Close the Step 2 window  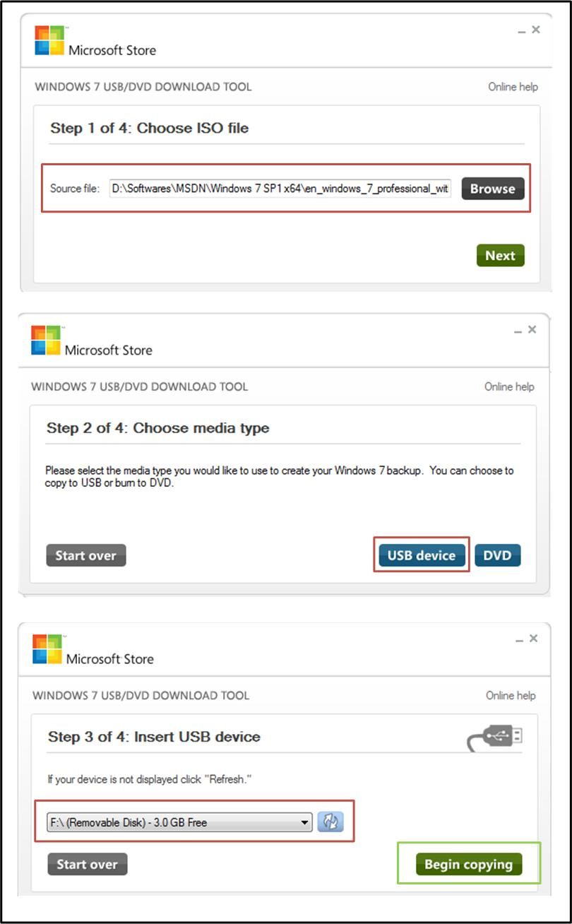(x=532, y=329)
